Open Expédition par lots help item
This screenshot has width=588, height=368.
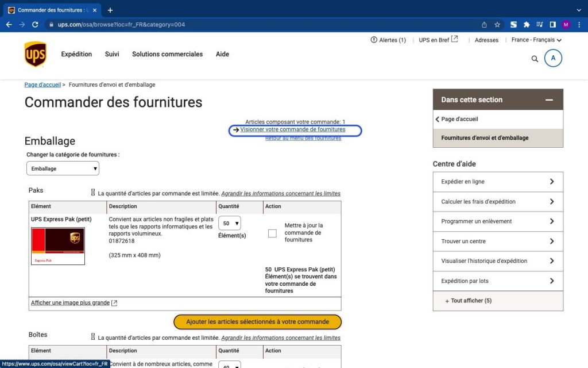coord(498,281)
